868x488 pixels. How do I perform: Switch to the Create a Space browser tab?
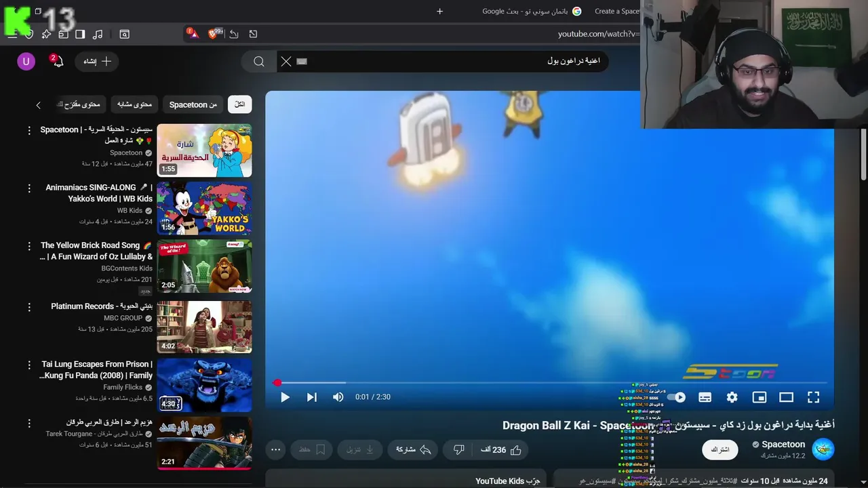click(616, 12)
